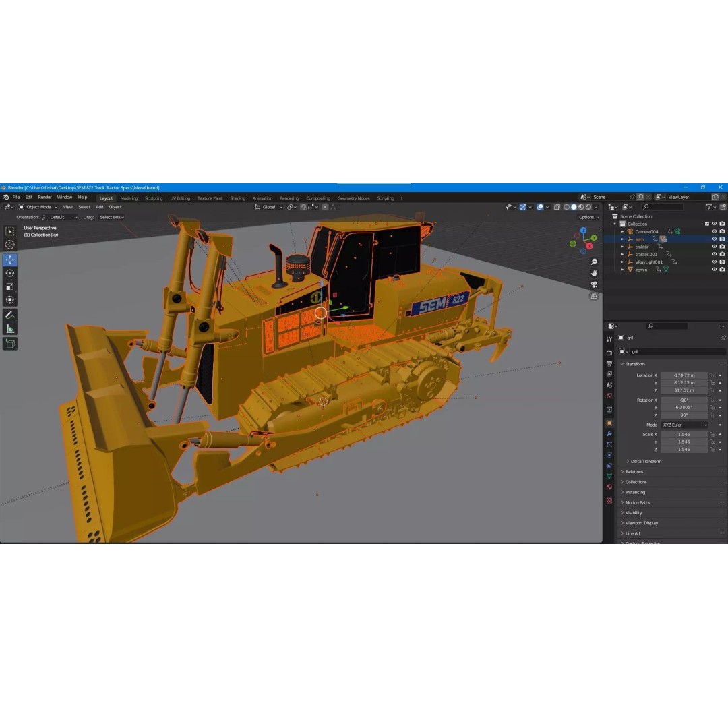This screenshot has height=728, width=728.
Task: Open the Default orientation dropdown
Action: (x=60, y=217)
